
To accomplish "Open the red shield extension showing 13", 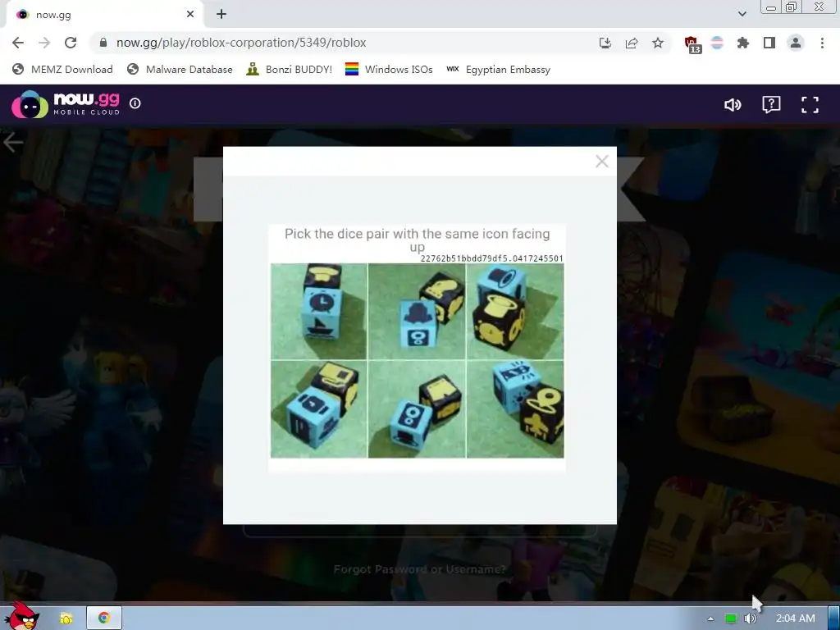I will click(692, 44).
